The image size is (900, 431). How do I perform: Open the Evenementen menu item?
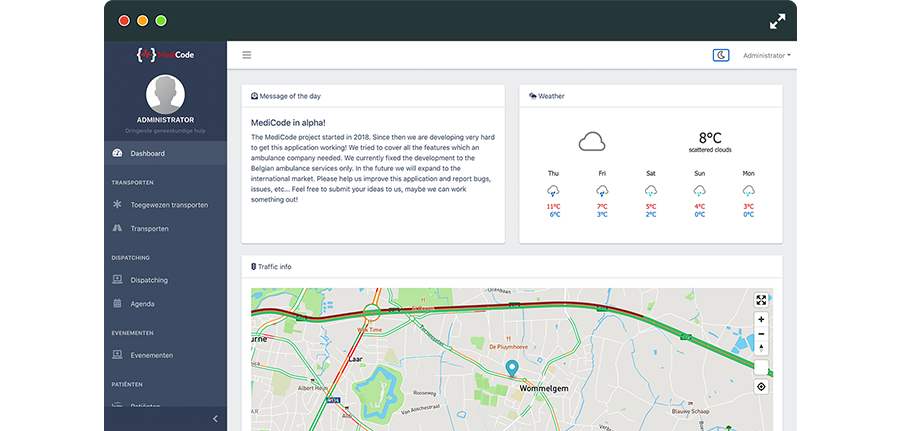165,355
